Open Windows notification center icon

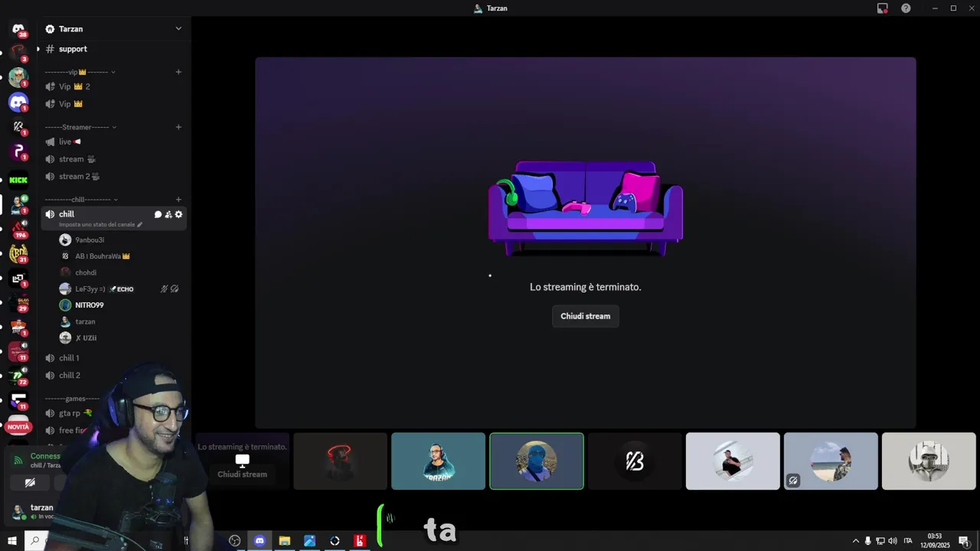click(963, 541)
